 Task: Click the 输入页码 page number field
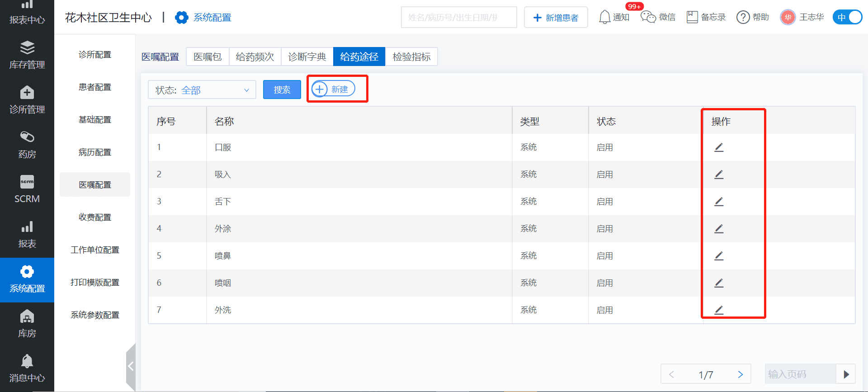coord(799,374)
